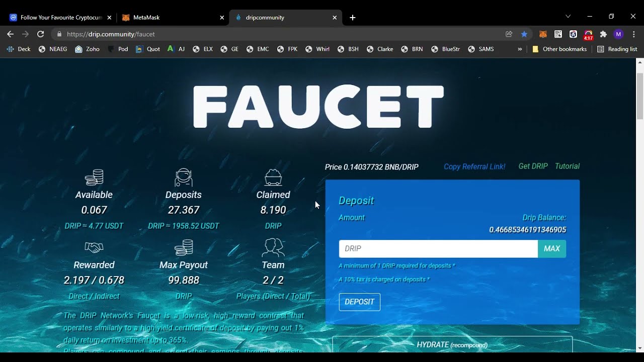This screenshot has height=362, width=644.
Task: Open the FPK bookmark
Action: 287,49
